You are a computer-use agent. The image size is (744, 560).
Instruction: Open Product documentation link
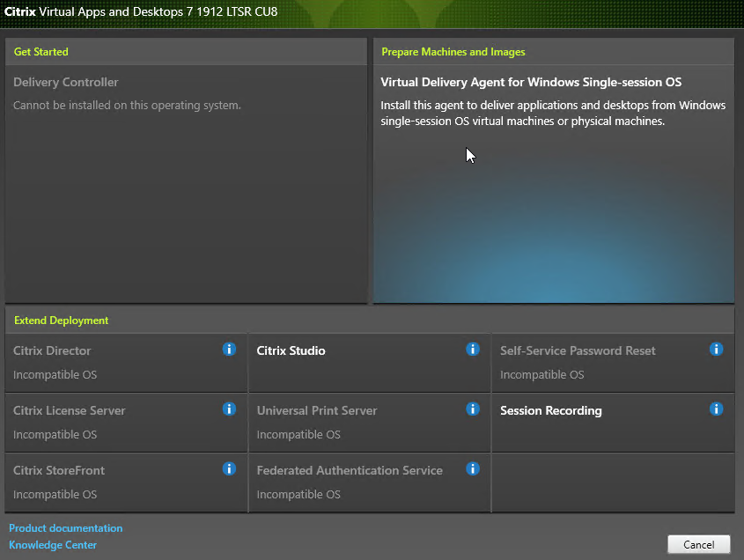(x=65, y=528)
